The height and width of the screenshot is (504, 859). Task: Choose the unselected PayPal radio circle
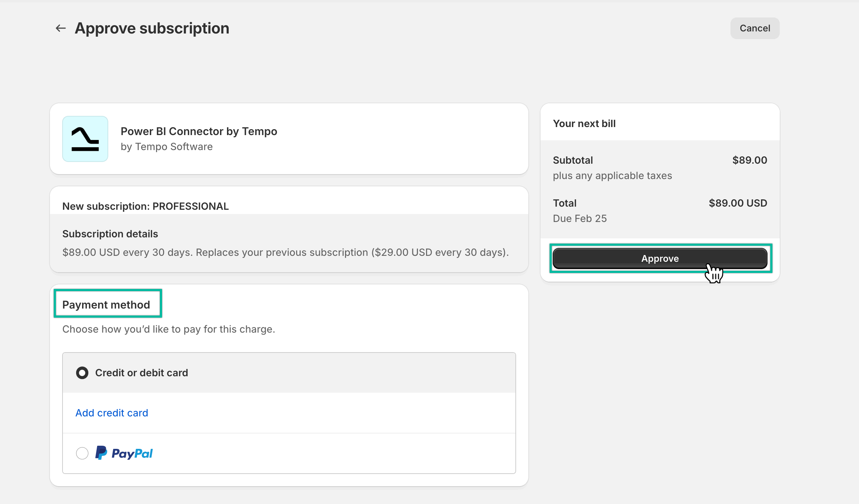(x=82, y=453)
